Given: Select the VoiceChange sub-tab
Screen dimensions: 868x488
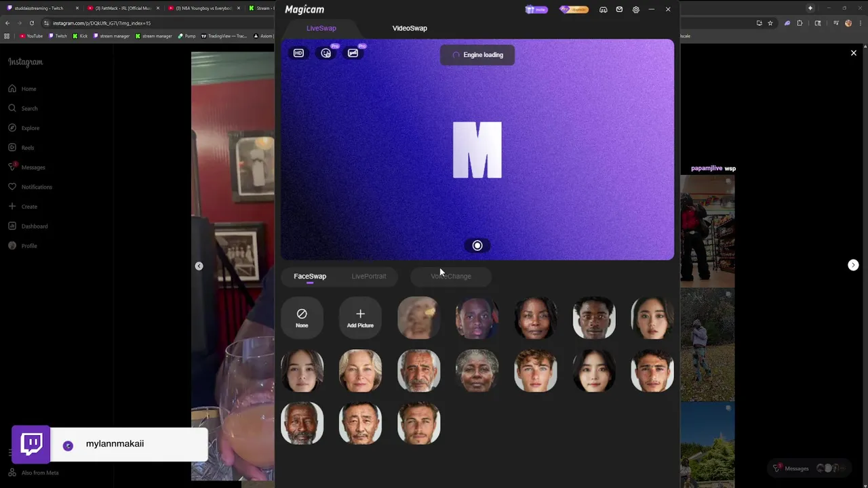Looking at the screenshot, I should pyautogui.click(x=451, y=276).
